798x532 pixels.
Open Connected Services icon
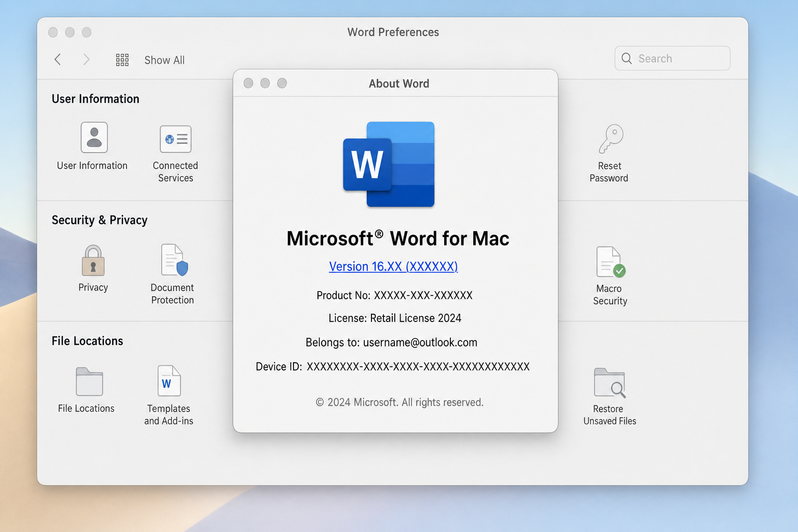pyautogui.click(x=176, y=139)
